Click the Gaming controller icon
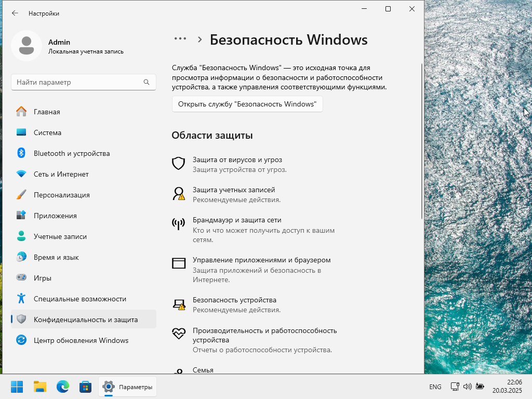This screenshot has width=532, height=399. [x=21, y=277]
